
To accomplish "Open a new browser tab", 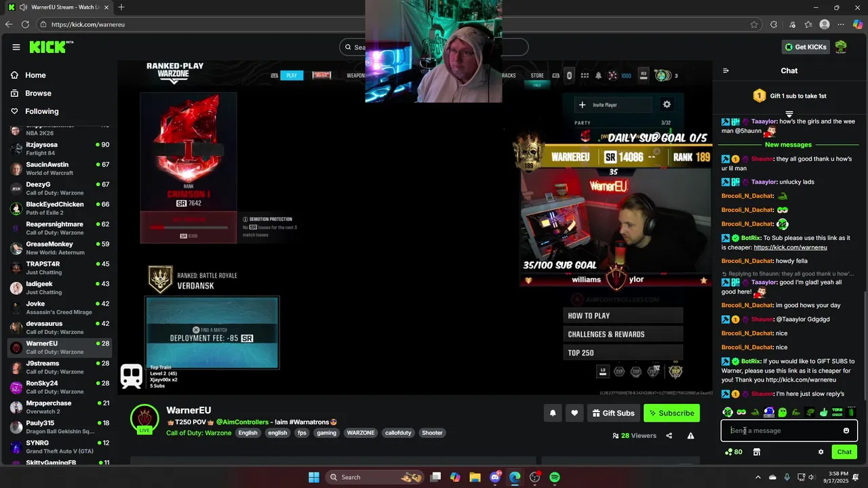I will coord(121,7).
